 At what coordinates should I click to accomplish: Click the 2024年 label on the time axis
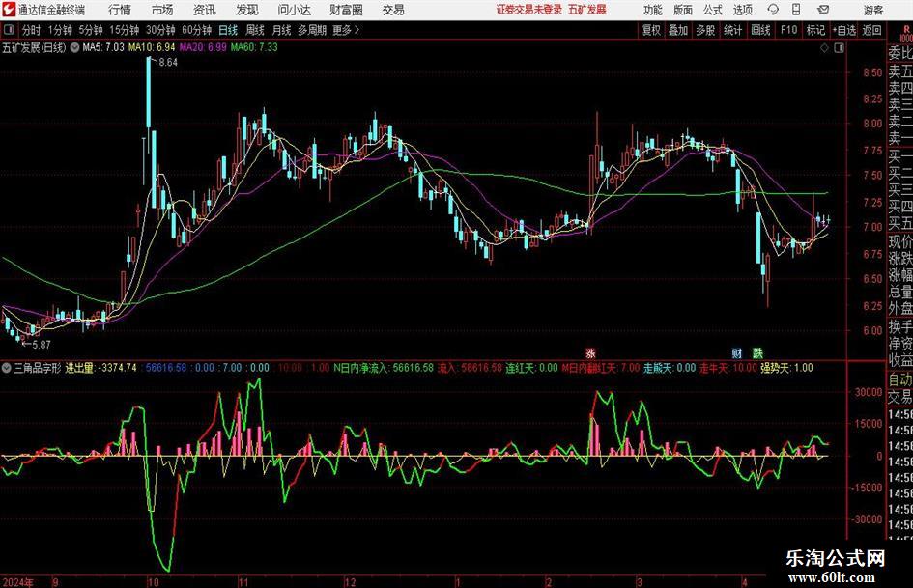point(18,582)
